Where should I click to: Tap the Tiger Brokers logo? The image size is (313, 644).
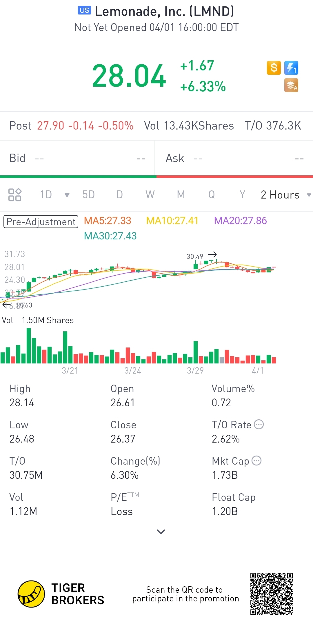[61, 594]
